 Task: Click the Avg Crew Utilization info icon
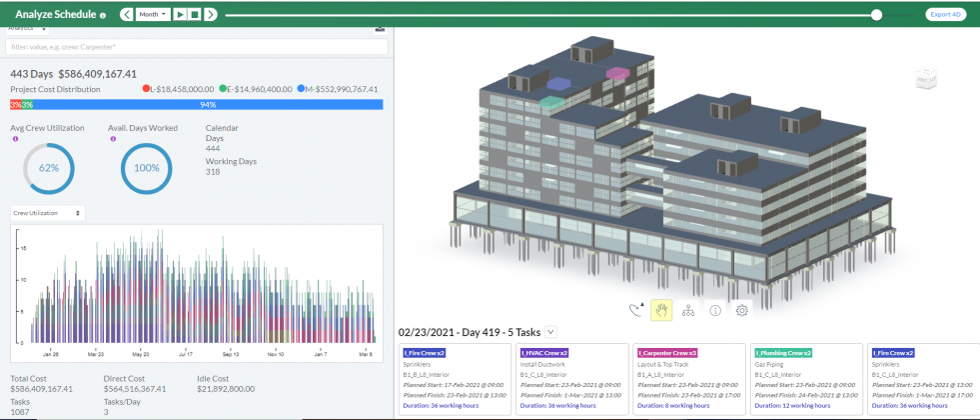click(x=15, y=140)
